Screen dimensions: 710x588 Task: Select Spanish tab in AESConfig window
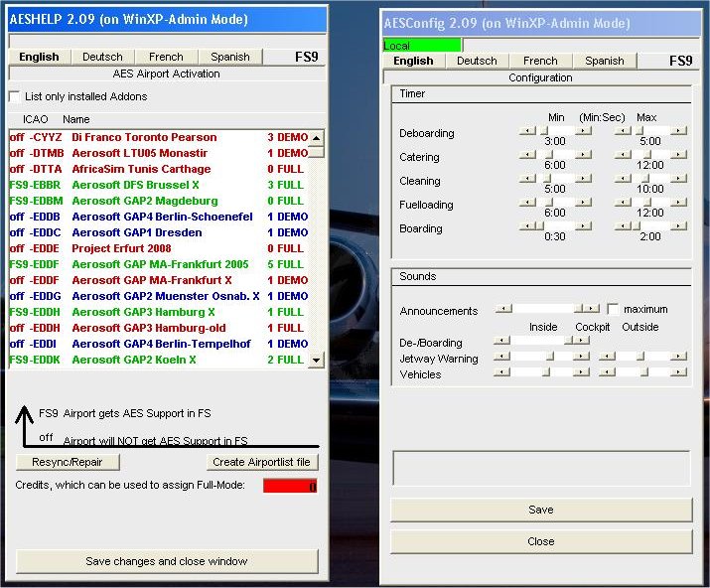tap(604, 61)
